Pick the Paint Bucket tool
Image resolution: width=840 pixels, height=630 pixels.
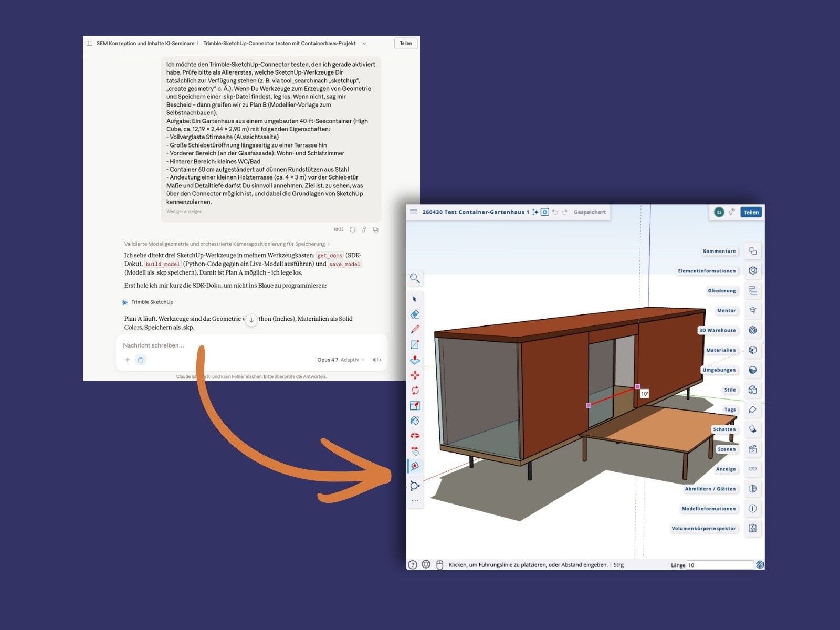[x=415, y=421]
